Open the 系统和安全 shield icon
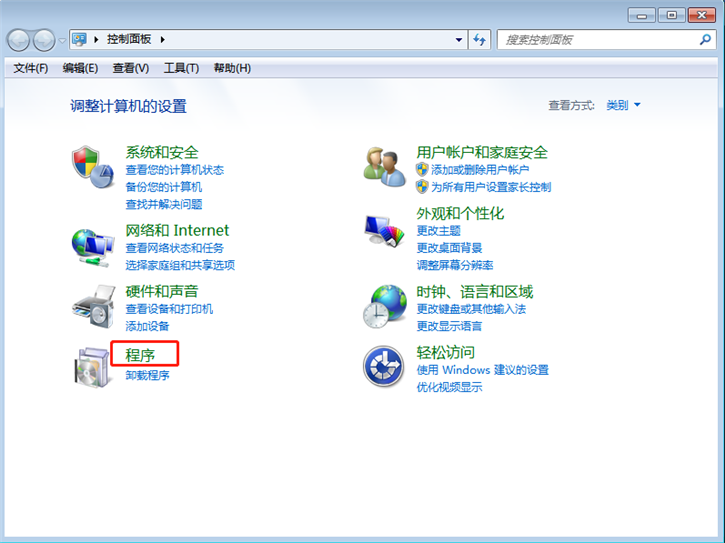The image size is (725, 543). pyautogui.click(x=93, y=167)
